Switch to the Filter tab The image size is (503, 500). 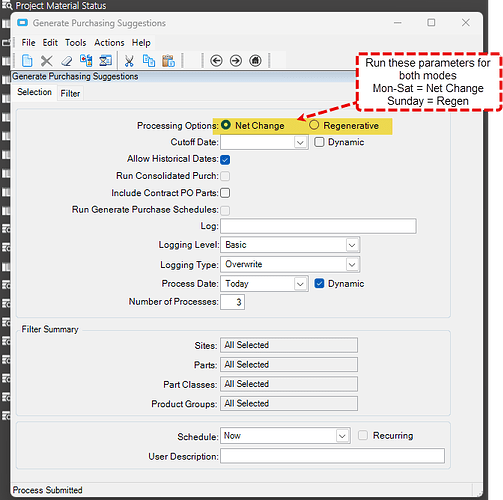(70, 93)
